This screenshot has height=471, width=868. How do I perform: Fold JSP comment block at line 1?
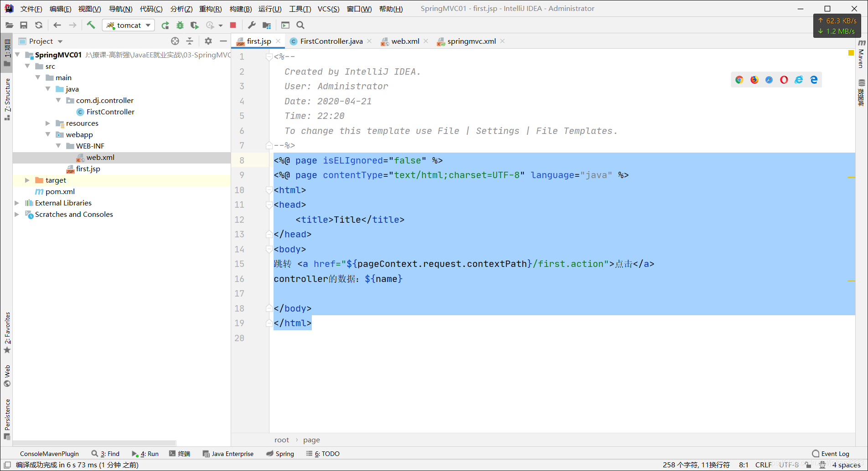pos(269,57)
